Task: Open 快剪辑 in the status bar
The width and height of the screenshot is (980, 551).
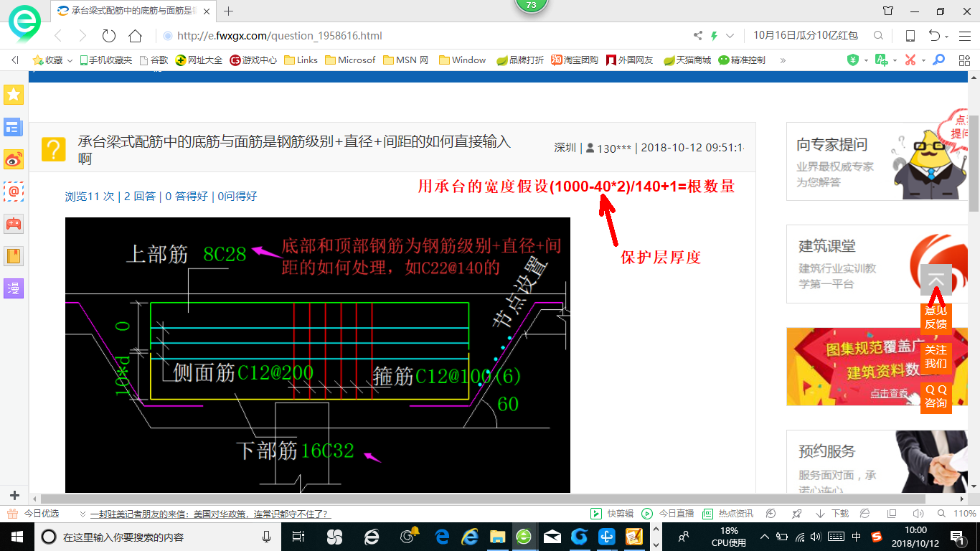Action: (x=612, y=514)
